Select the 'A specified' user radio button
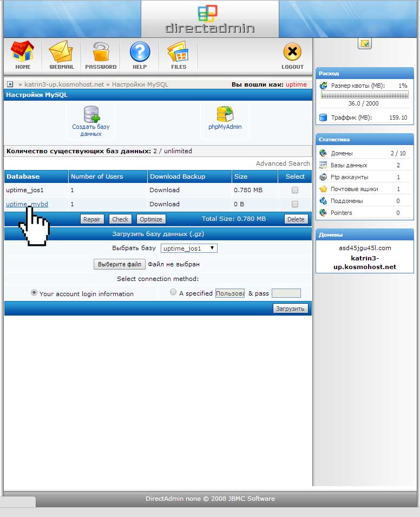Image resolution: width=420 pixels, height=517 pixels. click(x=173, y=292)
